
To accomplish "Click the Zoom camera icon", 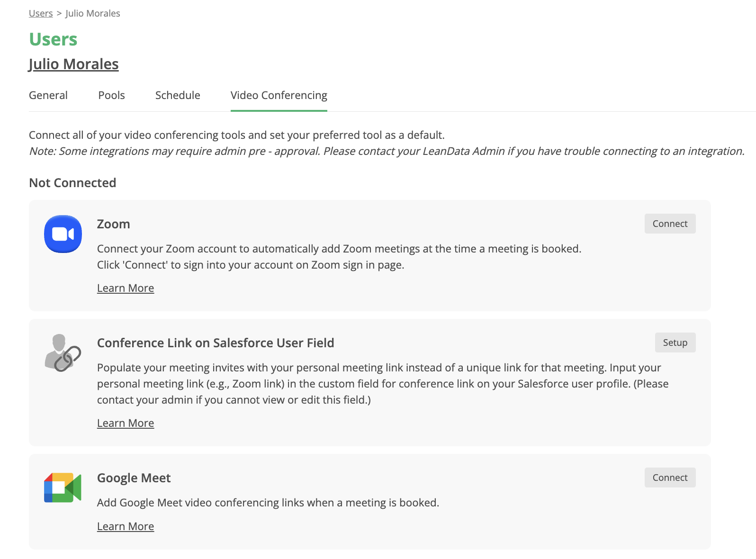I will [63, 234].
